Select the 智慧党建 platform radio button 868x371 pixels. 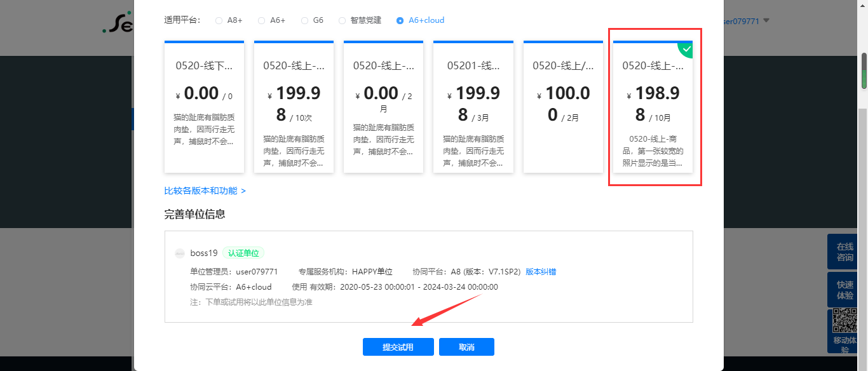click(x=342, y=20)
